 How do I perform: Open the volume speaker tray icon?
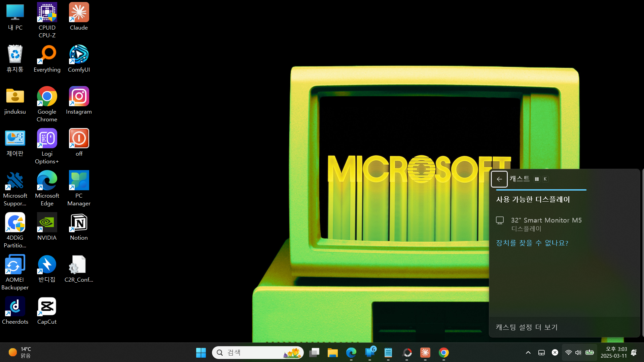tap(578, 353)
